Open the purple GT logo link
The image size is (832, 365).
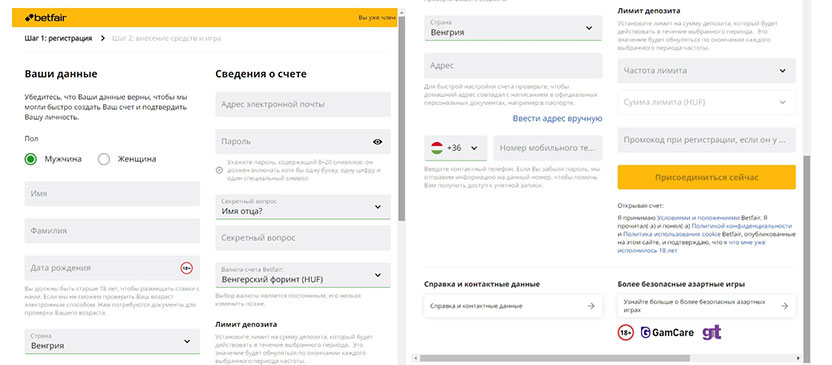coord(712,333)
